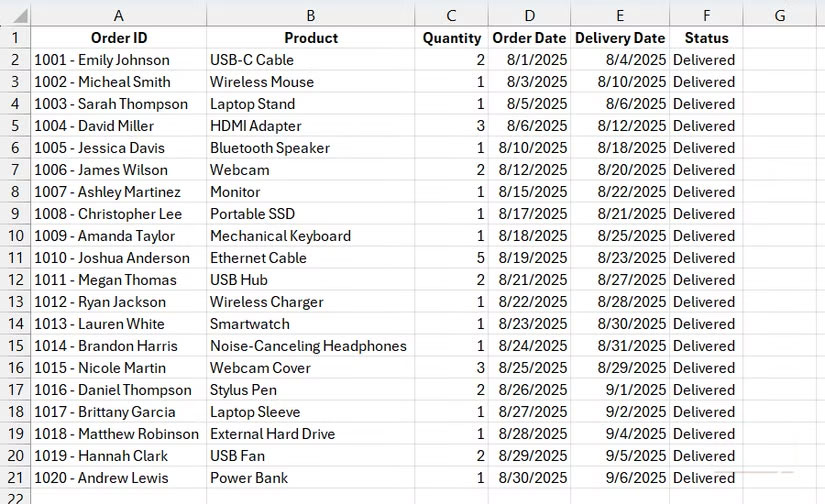Select column B header
The width and height of the screenshot is (825, 504).
pyautogui.click(x=311, y=15)
